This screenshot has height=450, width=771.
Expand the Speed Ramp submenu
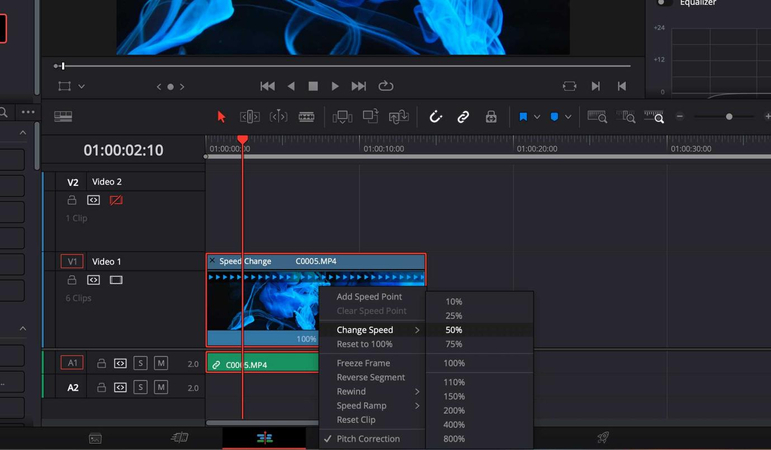pos(372,406)
